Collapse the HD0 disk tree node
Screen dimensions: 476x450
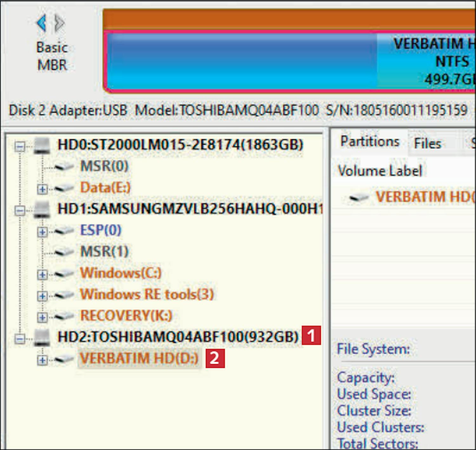pyautogui.click(x=20, y=146)
